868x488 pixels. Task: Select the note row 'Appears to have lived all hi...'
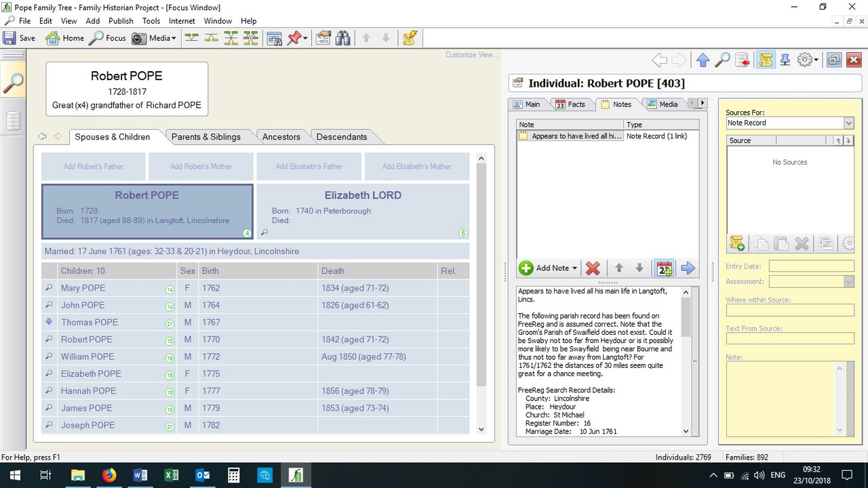(607, 136)
